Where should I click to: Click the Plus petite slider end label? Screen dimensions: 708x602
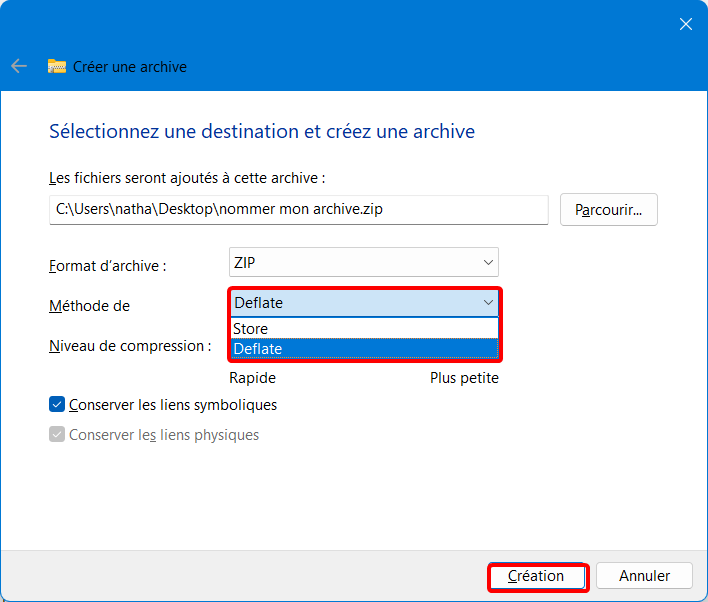pos(464,378)
